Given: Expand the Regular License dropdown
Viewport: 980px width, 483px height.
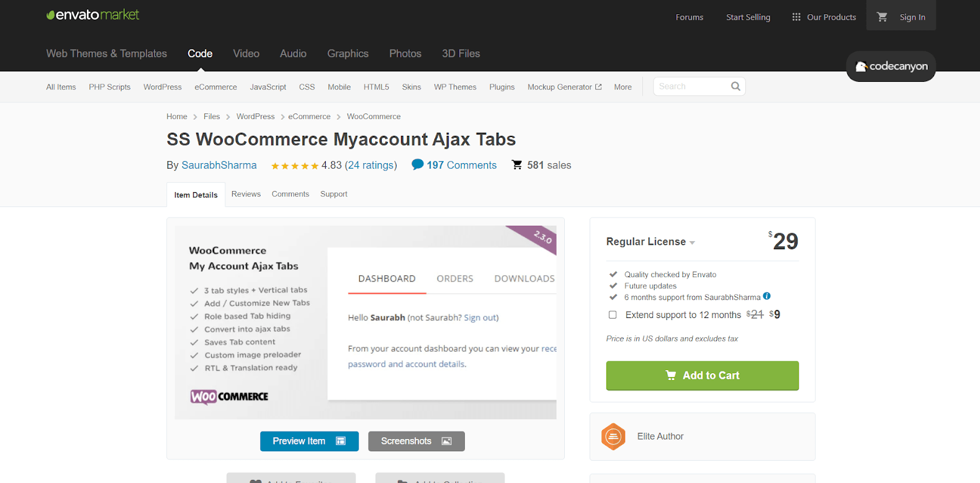Looking at the screenshot, I should click(x=650, y=242).
